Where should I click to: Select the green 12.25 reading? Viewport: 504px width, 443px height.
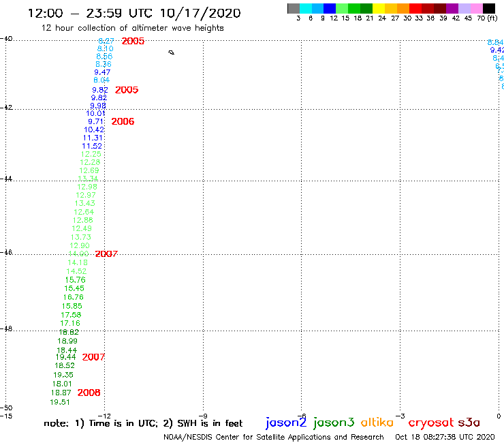(x=91, y=154)
